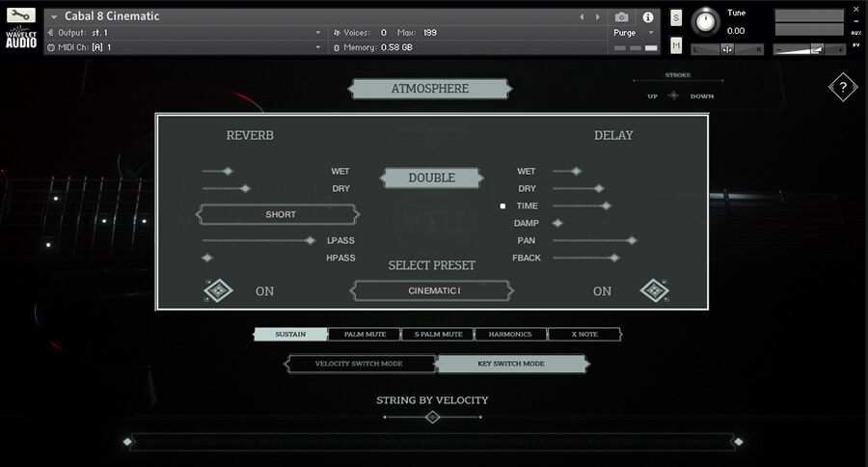Click the instrument volume slider handle
The height and width of the screenshot is (467, 868).
(x=818, y=50)
